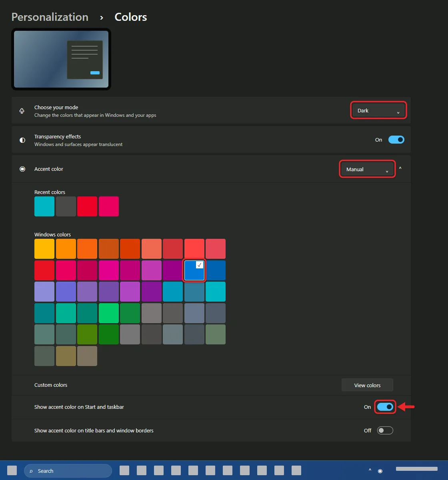Screen dimensions: 448x480
Task: Click the Start button on the taskbar
Action: pyautogui.click(x=12, y=470)
